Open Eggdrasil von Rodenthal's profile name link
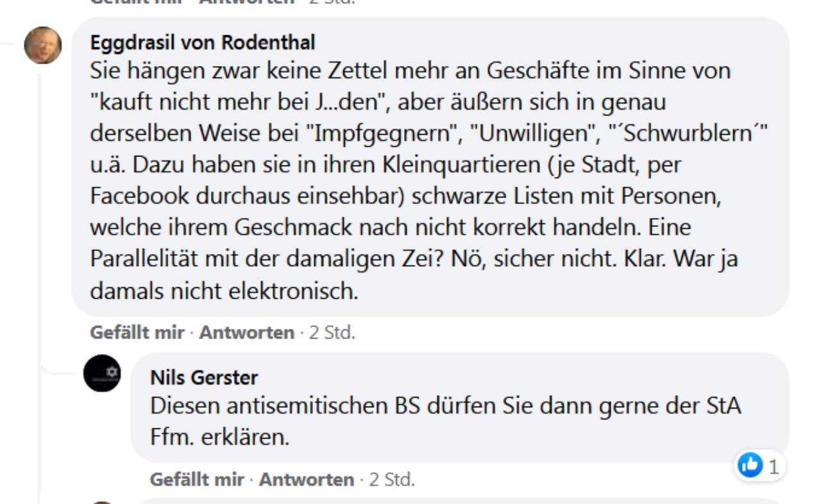This screenshot has height=504, width=821. [x=203, y=43]
